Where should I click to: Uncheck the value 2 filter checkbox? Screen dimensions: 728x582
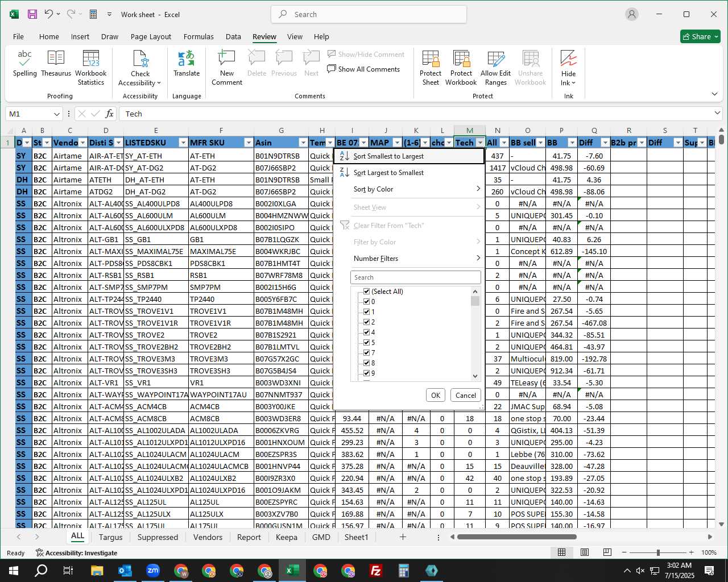pos(367,322)
